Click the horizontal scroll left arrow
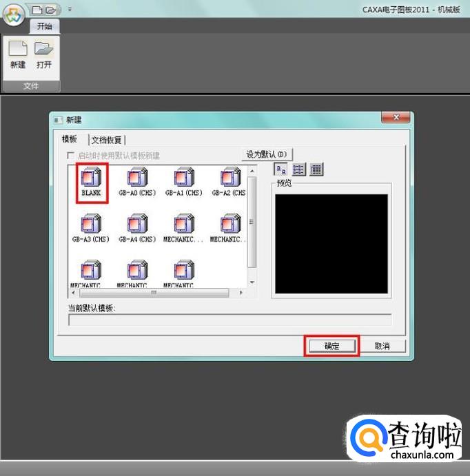The image size is (470, 476). pyautogui.click(x=73, y=293)
